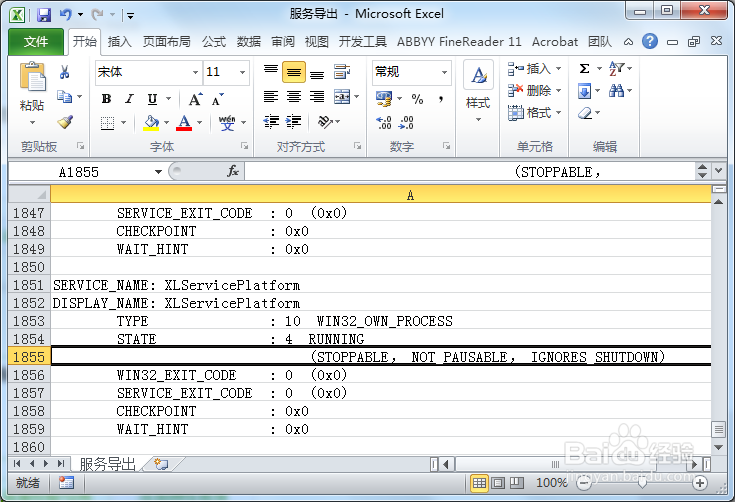The image size is (735, 502).
Task: Click the wén phonetic guide icon
Action: 227,123
